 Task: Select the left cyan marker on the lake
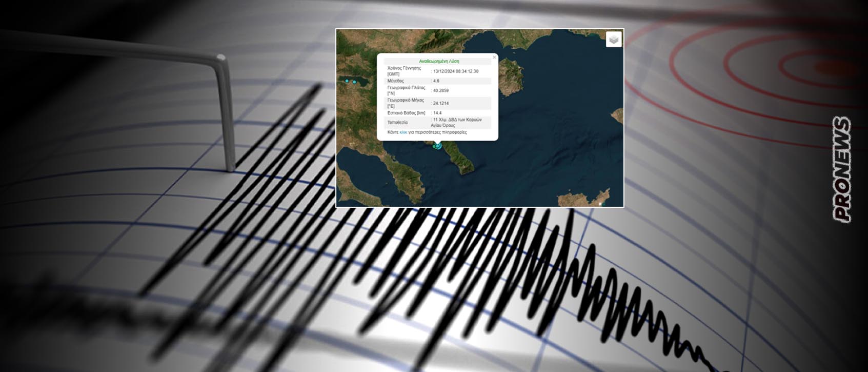tap(347, 81)
